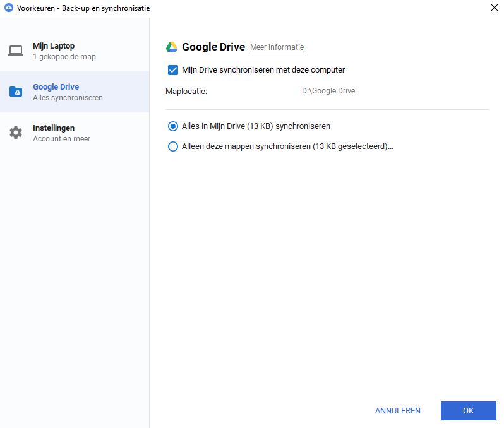This screenshot has height=428, width=504.
Task: Click the cloud app icon in title bar
Action: pyautogui.click(x=8, y=8)
